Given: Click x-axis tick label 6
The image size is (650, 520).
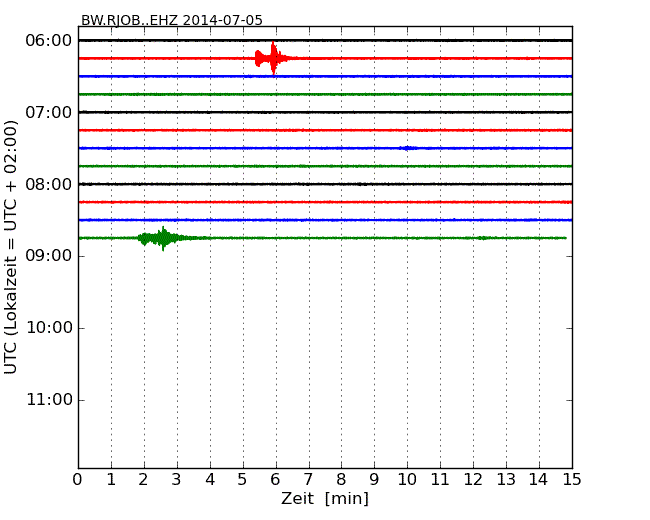Looking at the screenshot, I should click(x=275, y=480).
